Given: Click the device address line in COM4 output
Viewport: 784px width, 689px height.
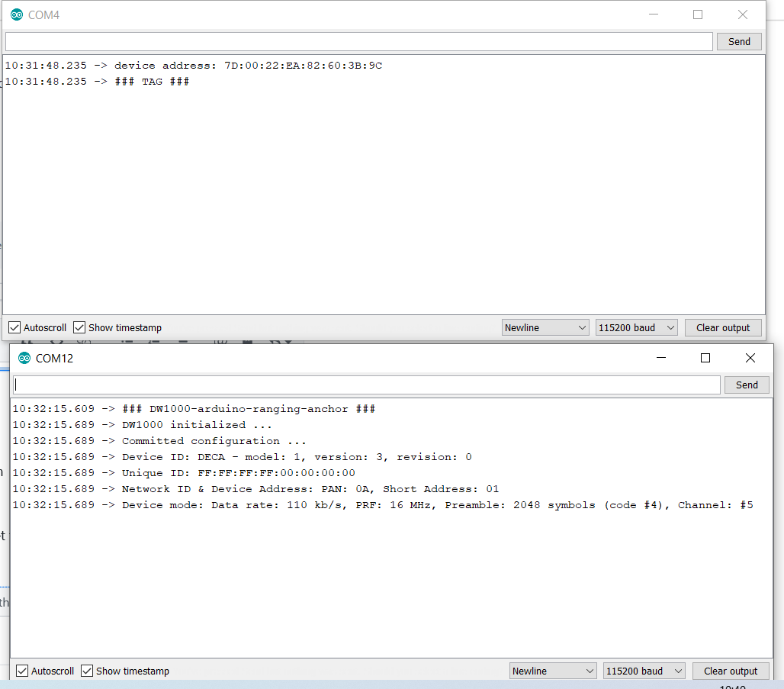Looking at the screenshot, I should tap(194, 65).
